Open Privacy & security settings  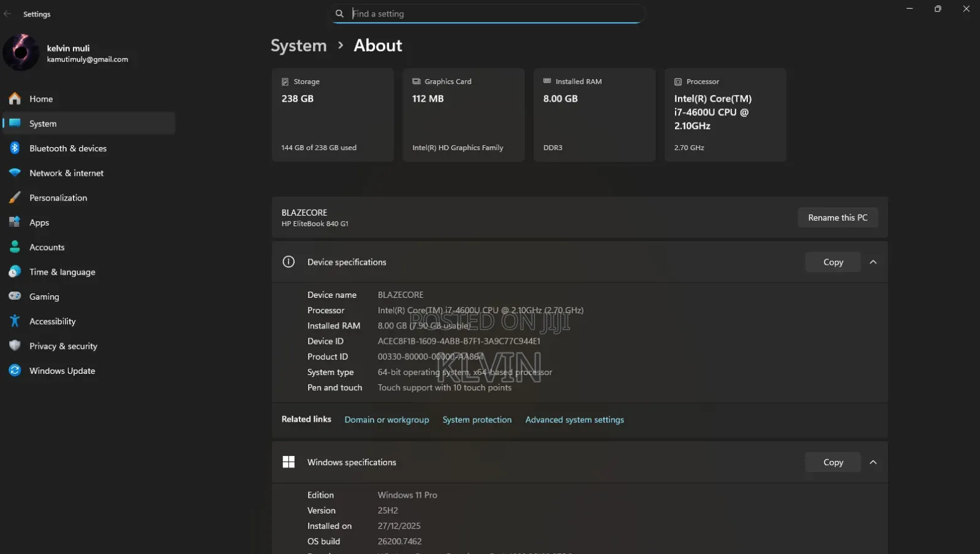pos(89,346)
